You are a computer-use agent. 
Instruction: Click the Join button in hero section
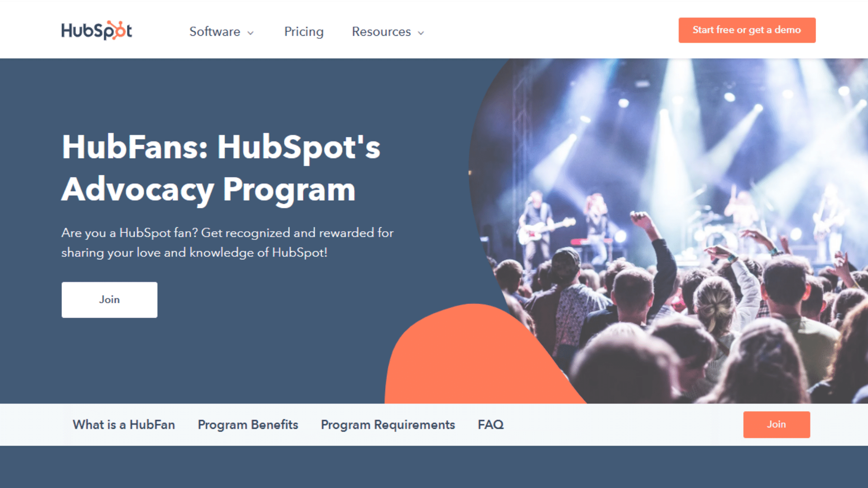(109, 300)
